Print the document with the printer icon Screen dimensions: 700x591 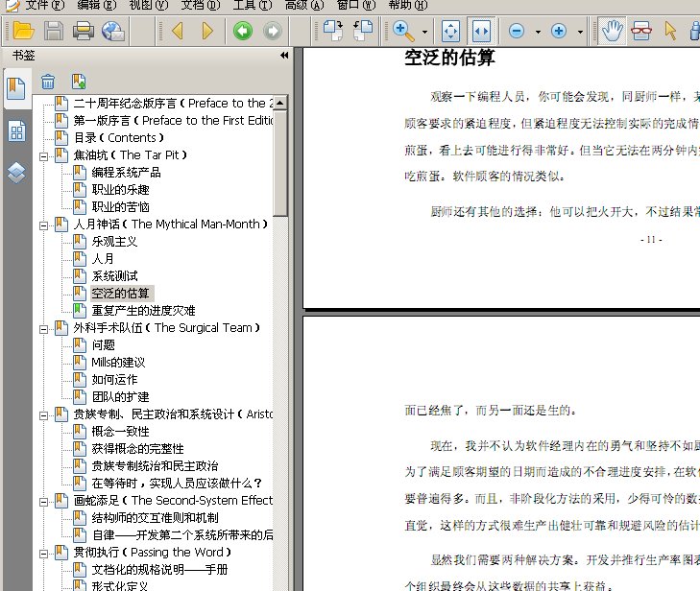[83, 31]
